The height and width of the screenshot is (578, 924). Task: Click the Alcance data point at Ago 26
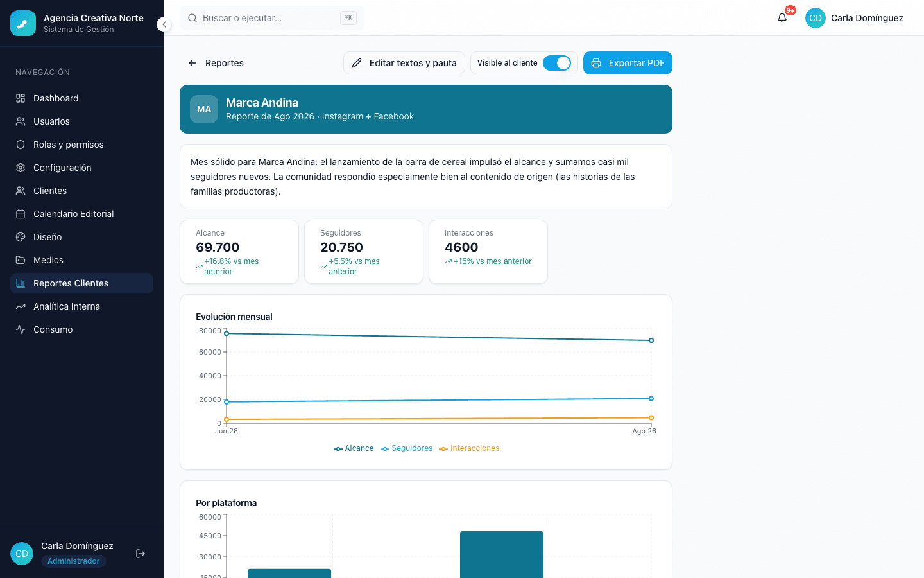click(651, 340)
